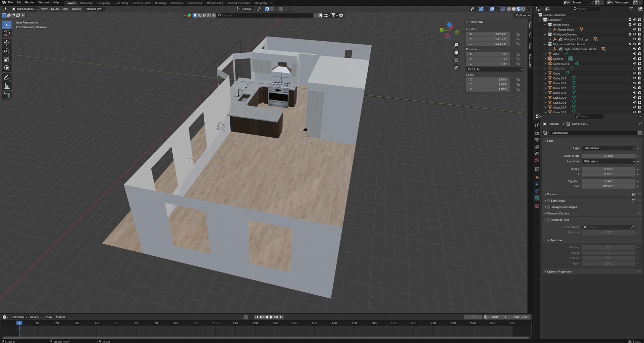Open the timeline Playback menu button
644x343 pixels.
[x=19, y=317]
